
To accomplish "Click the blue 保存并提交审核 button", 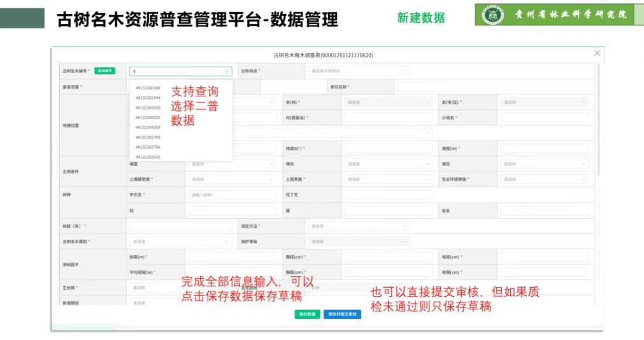I will [x=342, y=314].
